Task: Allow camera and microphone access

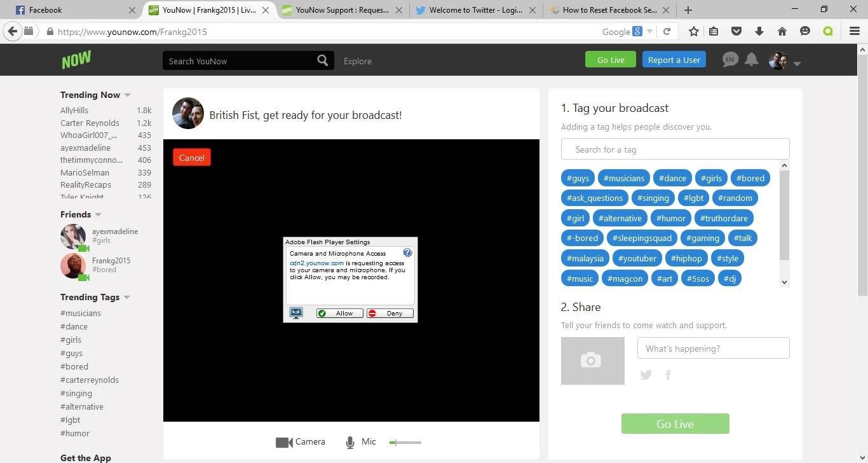Action: [x=340, y=314]
